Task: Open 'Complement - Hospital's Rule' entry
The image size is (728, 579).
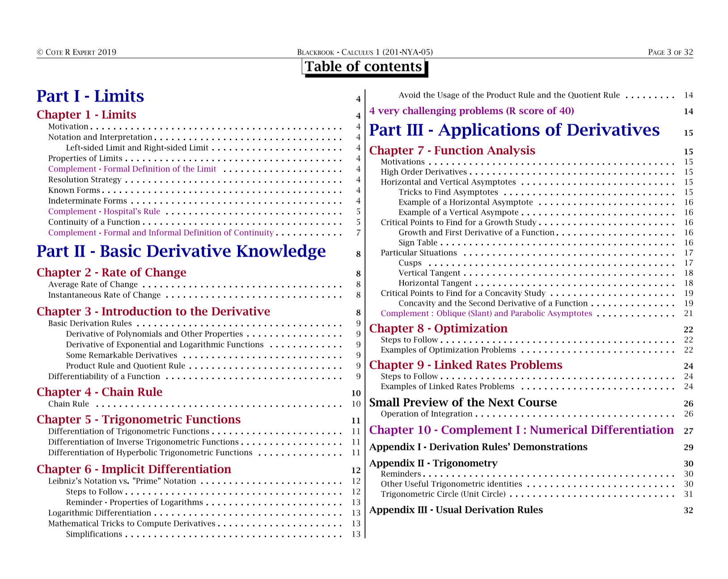Action: click(104, 212)
